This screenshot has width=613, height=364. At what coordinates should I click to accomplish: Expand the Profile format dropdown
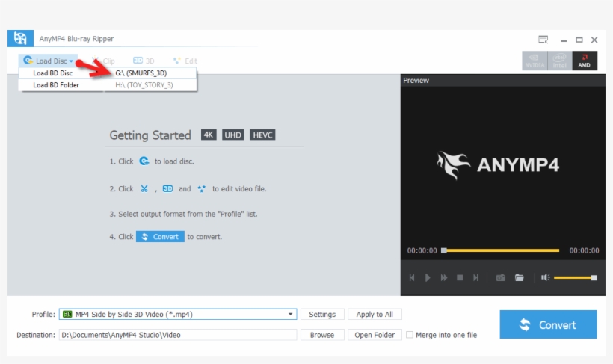click(290, 314)
